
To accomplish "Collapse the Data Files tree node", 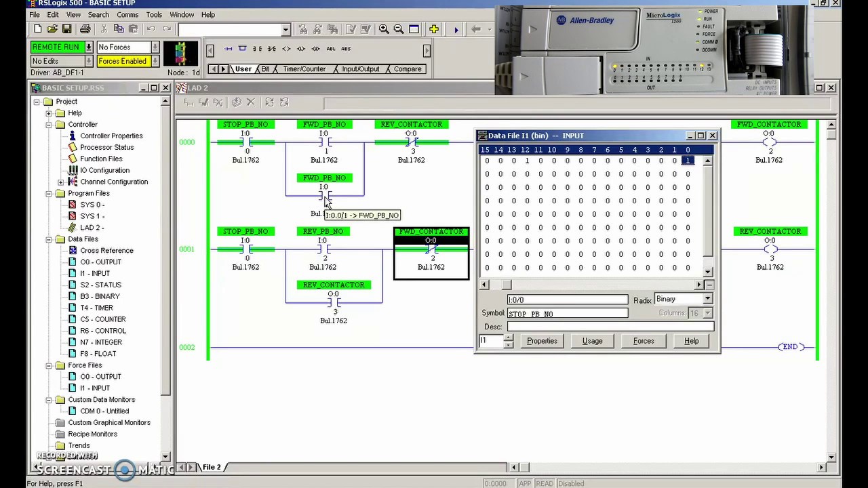I will point(49,239).
